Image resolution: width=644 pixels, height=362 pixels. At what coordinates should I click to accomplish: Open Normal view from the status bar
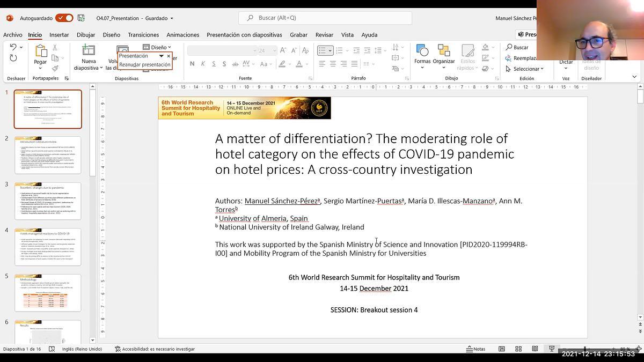[502, 349]
